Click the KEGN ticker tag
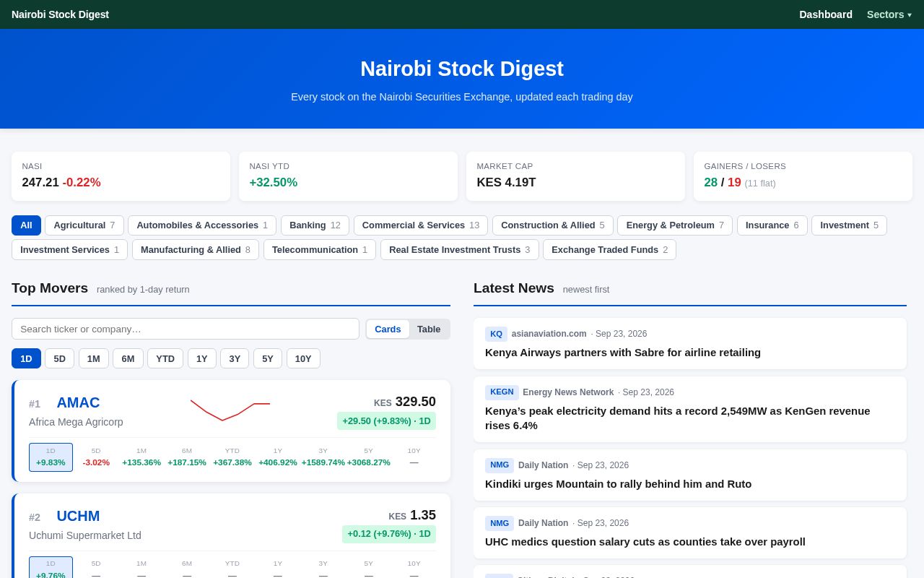 pos(502,392)
